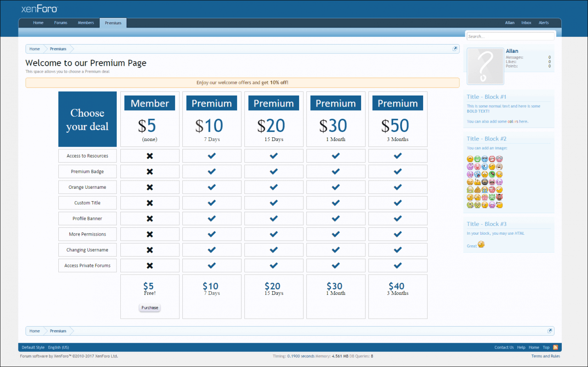Click the smiley emoji after 'Great' in Block #3
The height and width of the screenshot is (367, 588).
[x=481, y=244]
